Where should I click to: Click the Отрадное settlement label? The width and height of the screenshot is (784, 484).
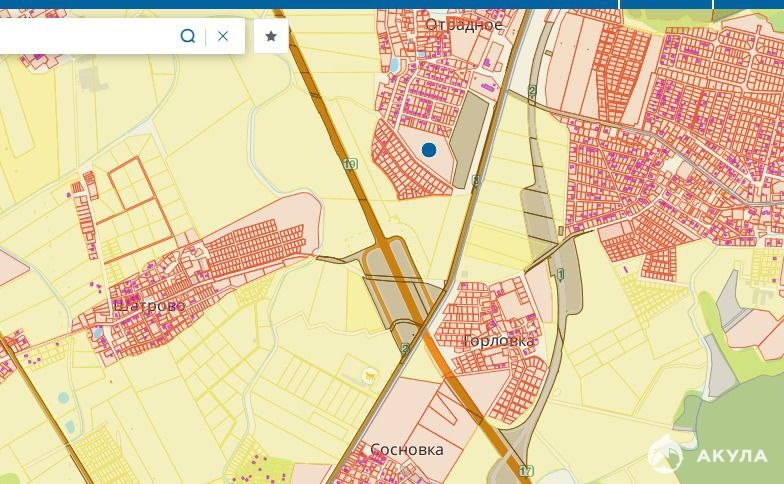pos(464,24)
